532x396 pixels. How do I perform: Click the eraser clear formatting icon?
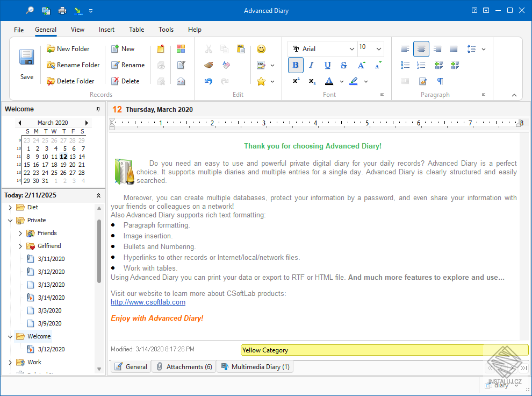pyautogui.click(x=226, y=65)
